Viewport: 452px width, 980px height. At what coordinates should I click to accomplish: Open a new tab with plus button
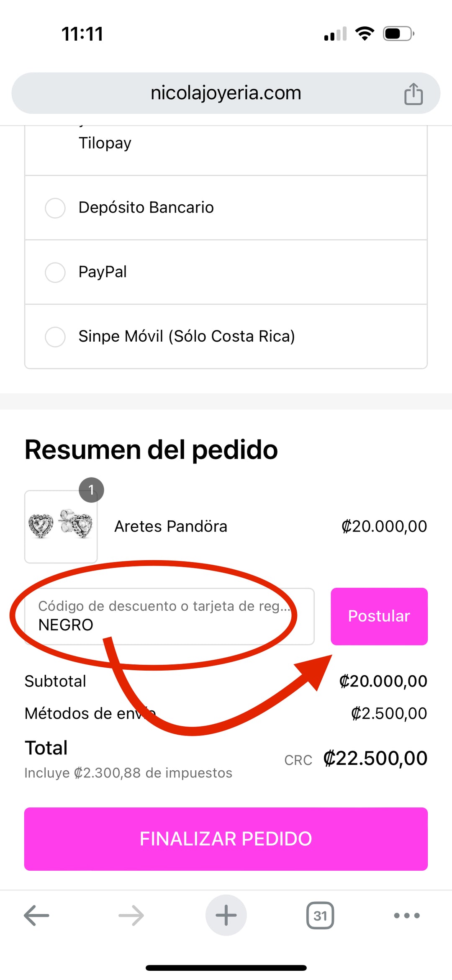226,916
